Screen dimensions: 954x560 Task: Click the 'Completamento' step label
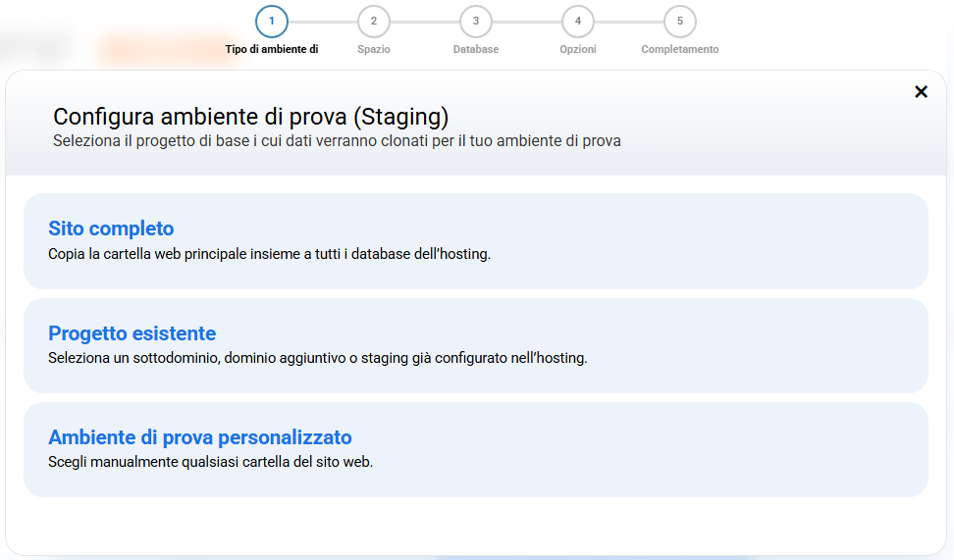point(680,49)
